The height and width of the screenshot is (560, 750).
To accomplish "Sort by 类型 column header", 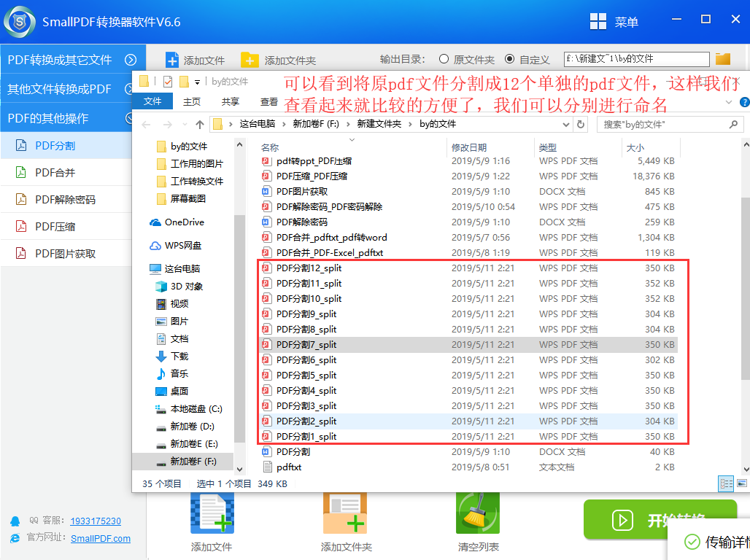I will pos(579,147).
